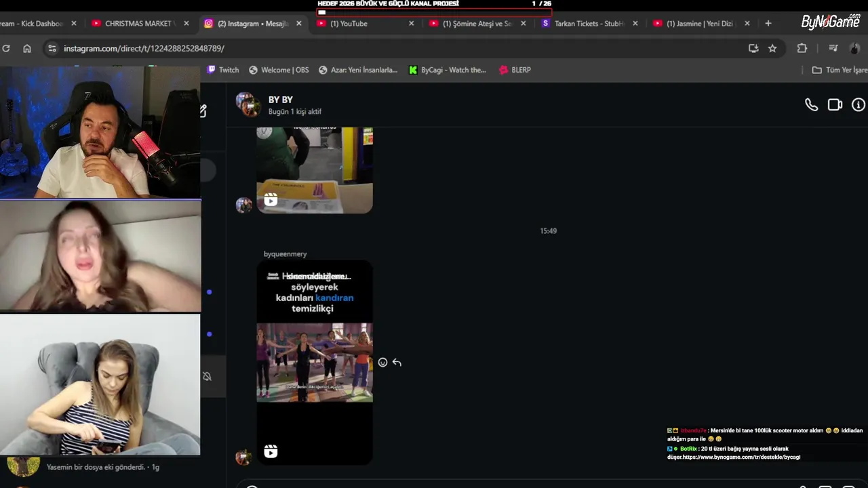
Task: Switch to the Tarkan Tickets StubHub tab
Action: 589,23
